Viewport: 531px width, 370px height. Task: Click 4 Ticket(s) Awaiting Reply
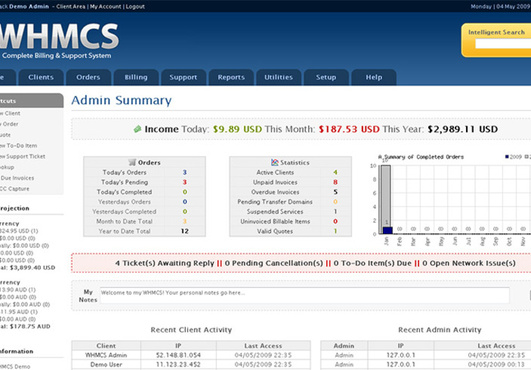[x=165, y=263]
